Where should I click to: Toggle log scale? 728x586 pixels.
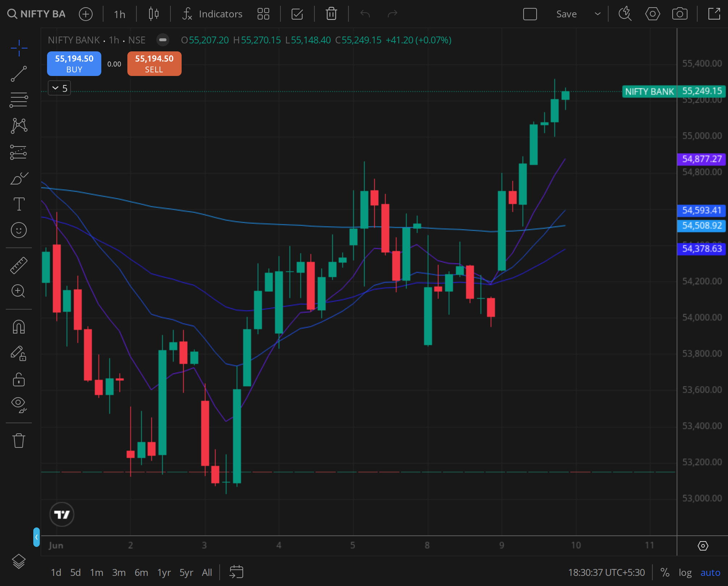click(685, 573)
